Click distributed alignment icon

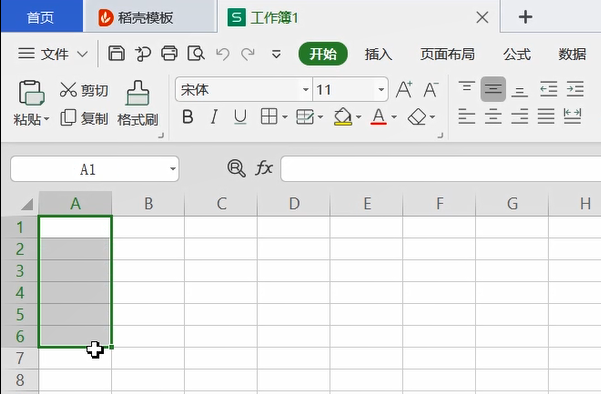572,116
